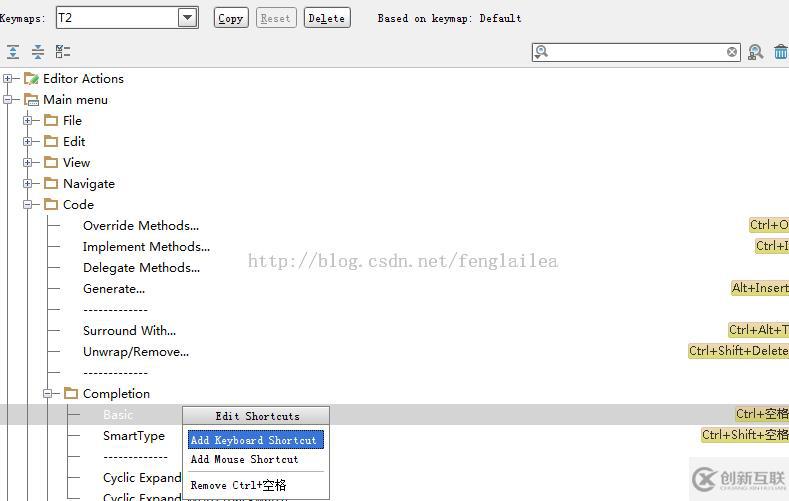Click the trash clear-filter icon
This screenshot has height=501, width=789.
pos(781,51)
